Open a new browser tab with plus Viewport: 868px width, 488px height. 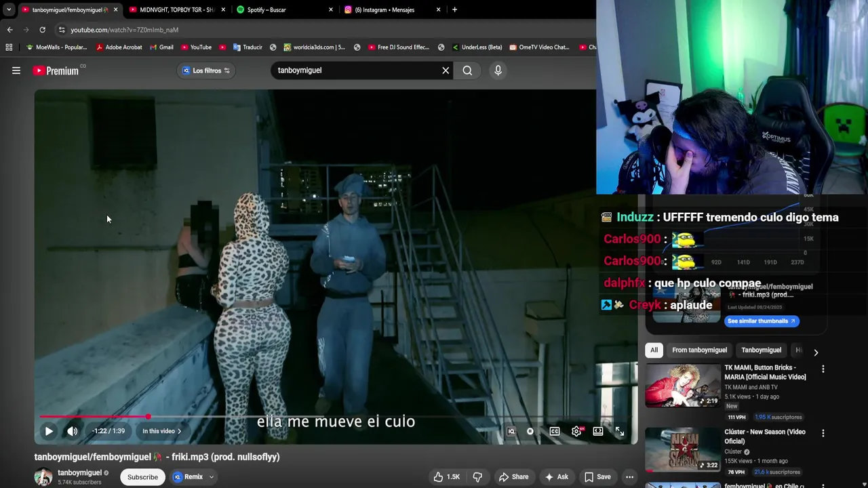coord(454,9)
